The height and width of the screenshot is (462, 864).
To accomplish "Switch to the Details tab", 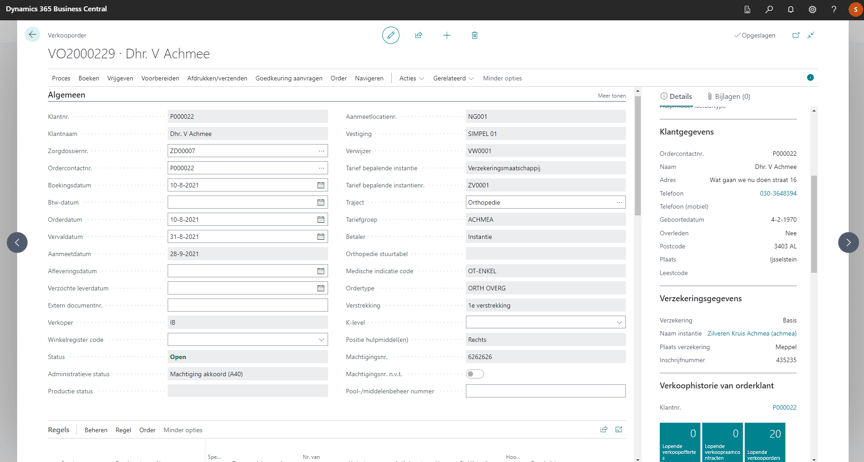I will tap(676, 96).
